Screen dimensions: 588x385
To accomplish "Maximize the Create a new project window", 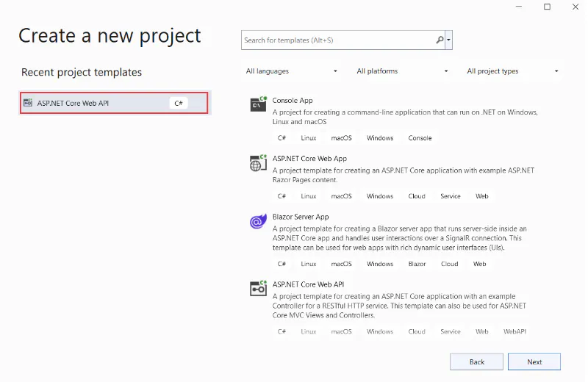I will tap(547, 7).
